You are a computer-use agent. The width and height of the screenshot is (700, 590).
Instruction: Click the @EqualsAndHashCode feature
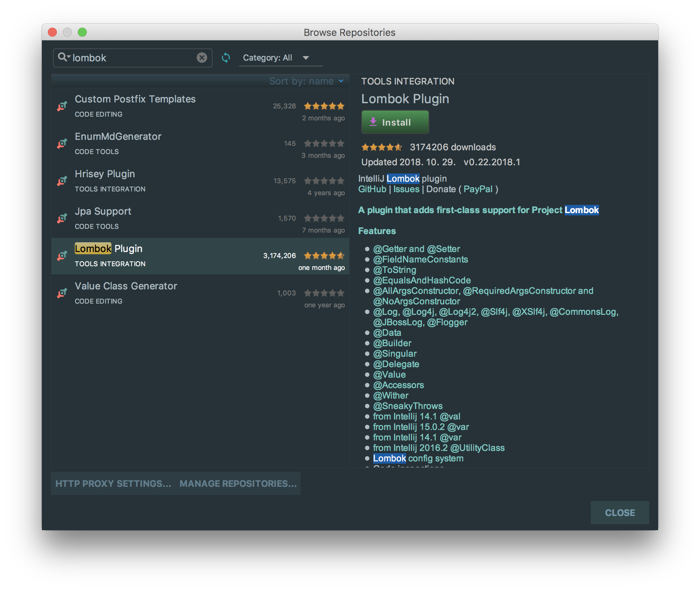pos(422,280)
